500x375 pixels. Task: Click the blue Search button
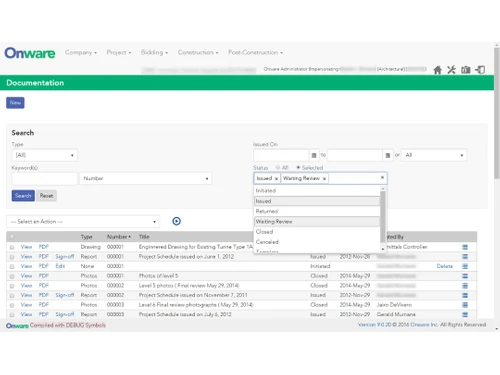click(23, 196)
